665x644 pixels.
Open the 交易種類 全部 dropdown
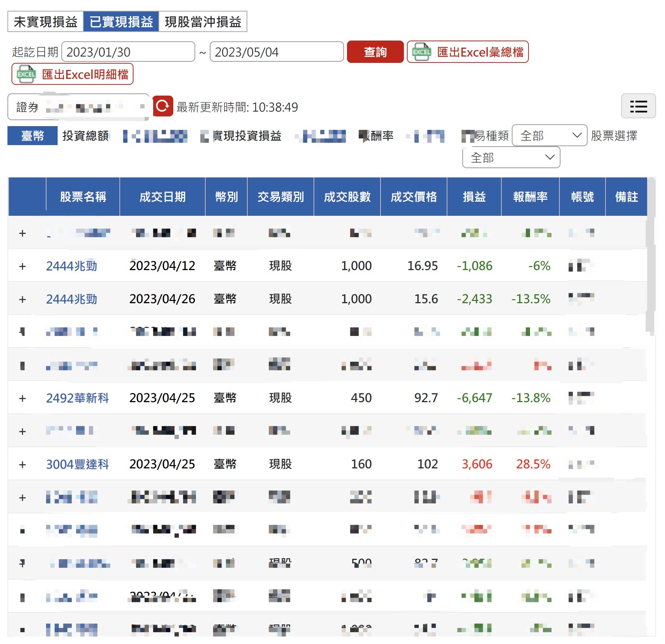pyautogui.click(x=550, y=135)
